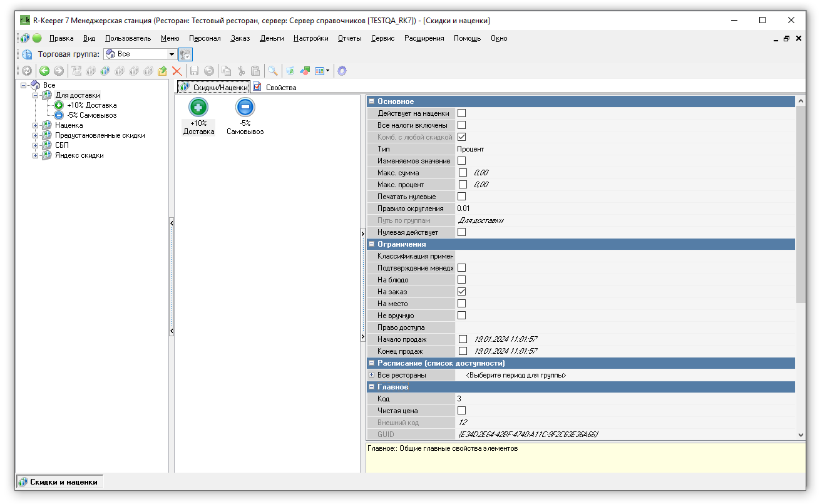Click the red X delete icon
This screenshot has width=820, height=504.
point(177,71)
